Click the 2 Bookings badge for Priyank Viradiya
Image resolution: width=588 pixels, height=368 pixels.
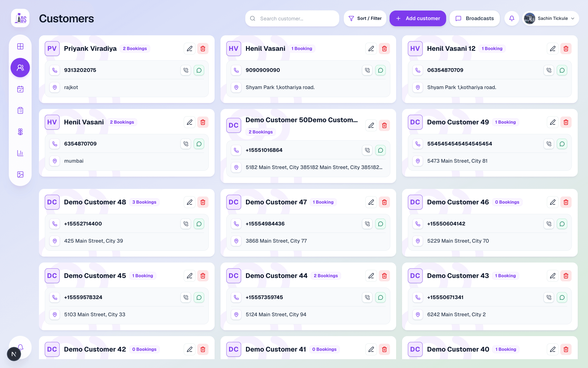[x=135, y=49]
